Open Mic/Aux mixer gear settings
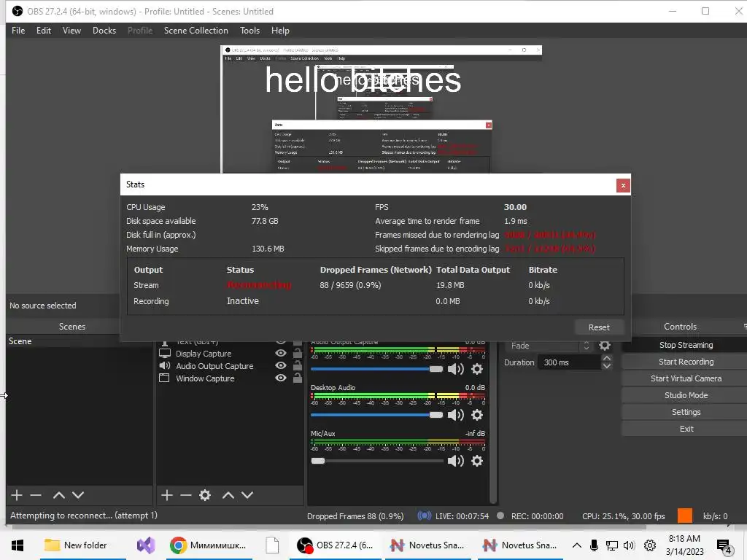Image resolution: width=747 pixels, height=560 pixels. click(x=477, y=461)
